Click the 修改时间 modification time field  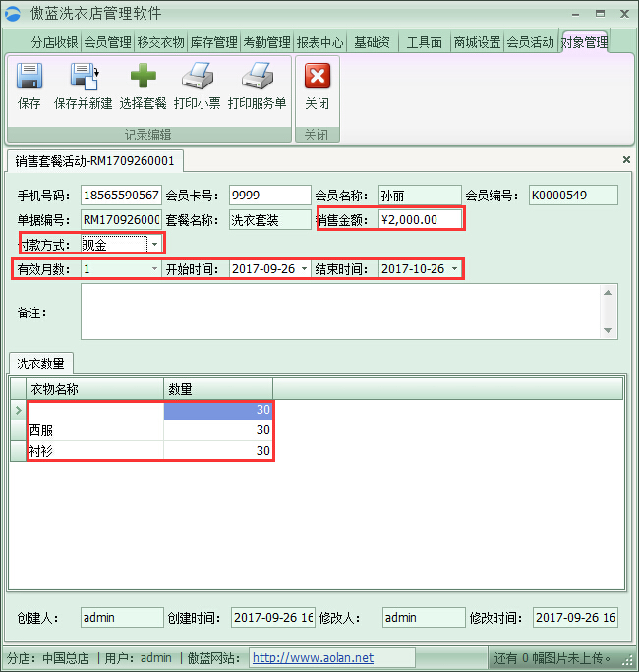tap(575, 618)
